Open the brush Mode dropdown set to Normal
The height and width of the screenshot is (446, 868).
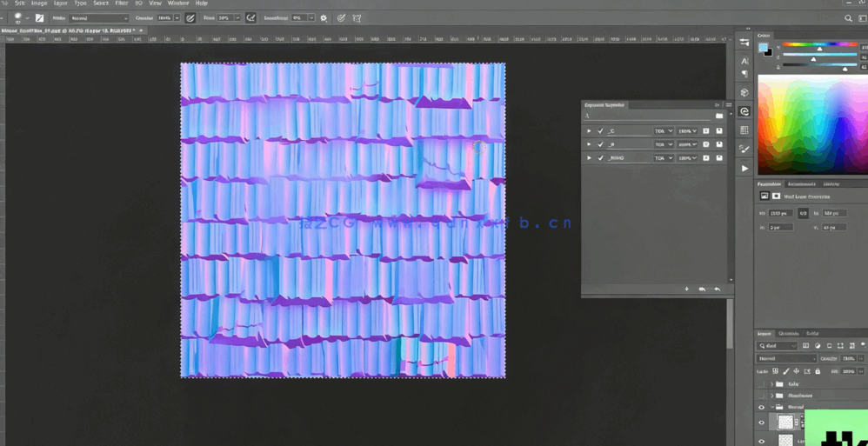[98, 17]
